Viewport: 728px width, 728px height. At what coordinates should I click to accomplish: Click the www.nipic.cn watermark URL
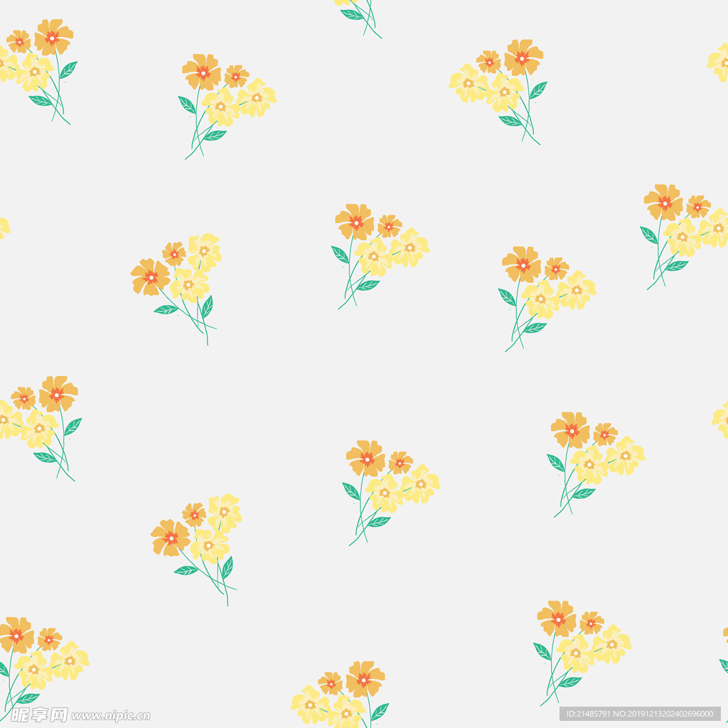111,715
